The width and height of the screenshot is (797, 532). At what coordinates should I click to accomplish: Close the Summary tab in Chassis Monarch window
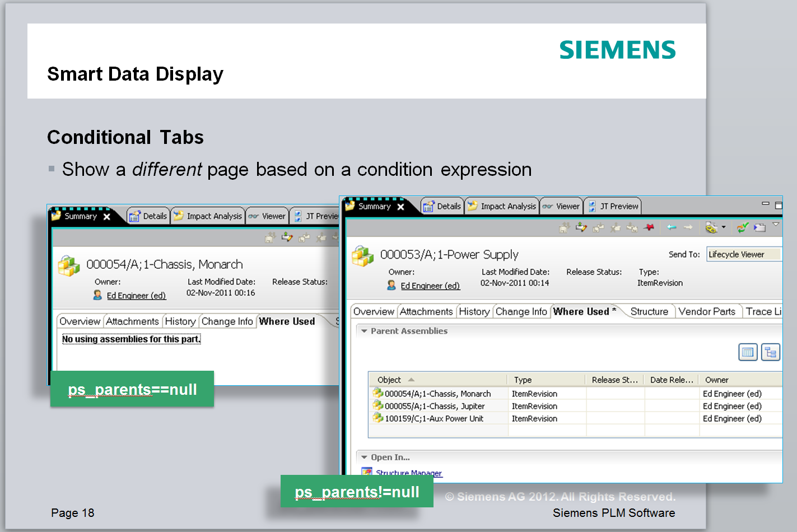(x=106, y=217)
